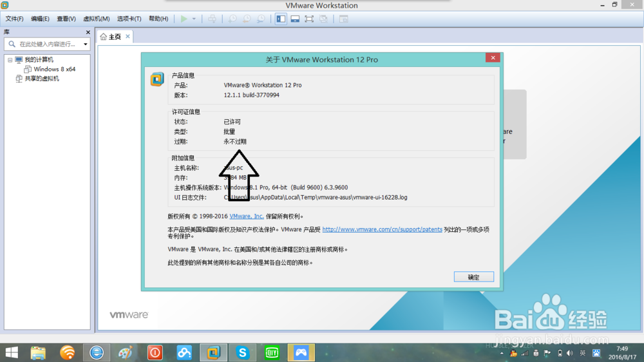This screenshot has height=362, width=644.
Task: Open the 虚拟机(M) menu
Action: click(x=97, y=19)
